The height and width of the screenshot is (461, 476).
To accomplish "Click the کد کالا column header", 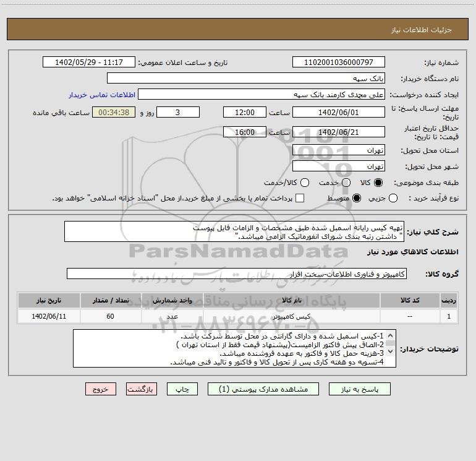I will tap(410, 301).
